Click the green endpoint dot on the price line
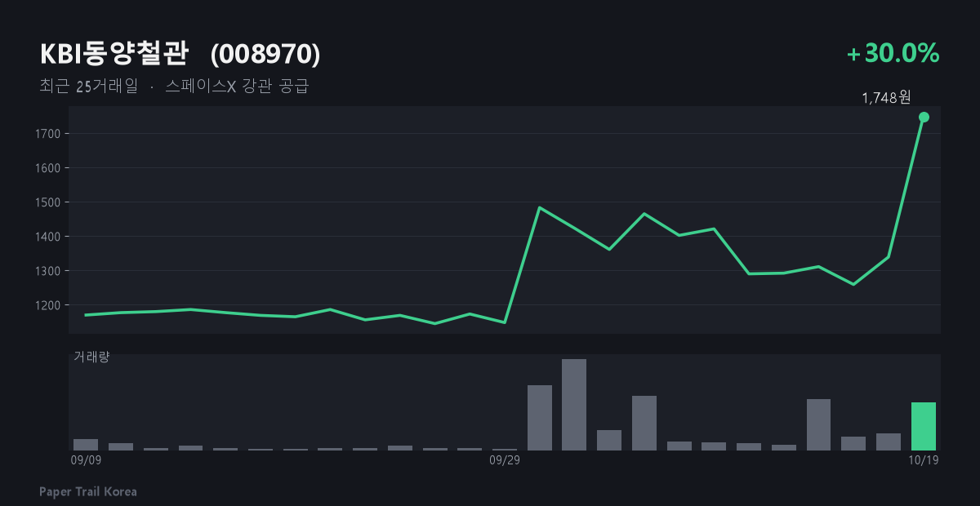The image size is (980, 506). click(x=924, y=117)
